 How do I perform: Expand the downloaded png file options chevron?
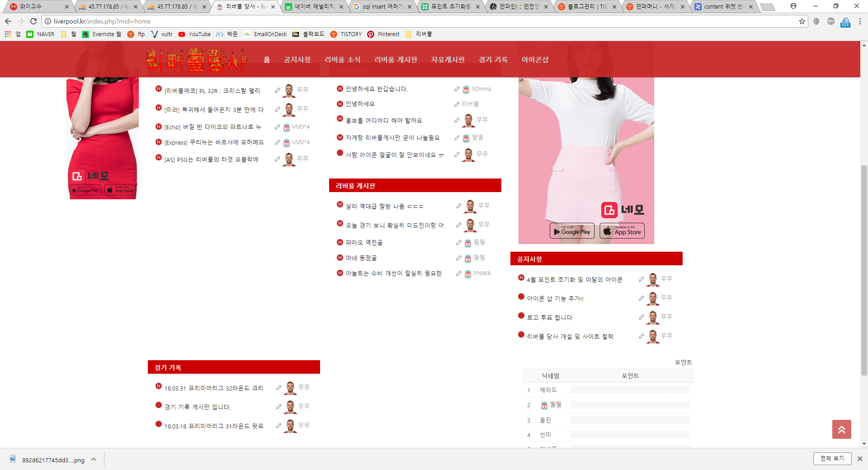[94, 460]
